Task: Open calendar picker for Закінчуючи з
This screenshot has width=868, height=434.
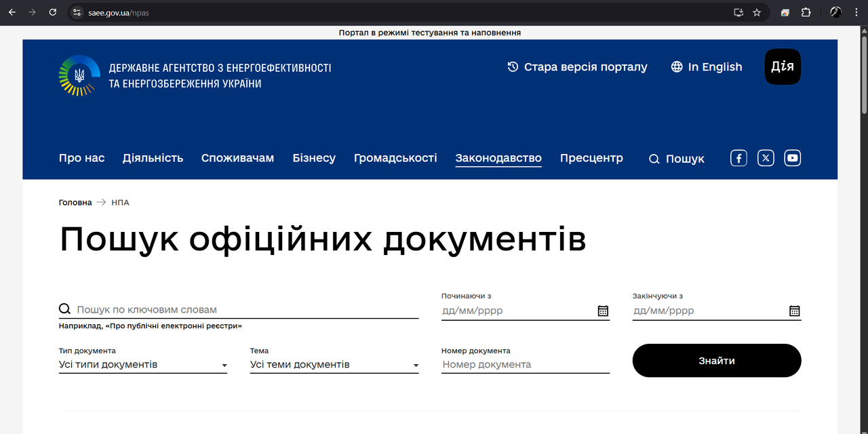Action: click(x=795, y=311)
